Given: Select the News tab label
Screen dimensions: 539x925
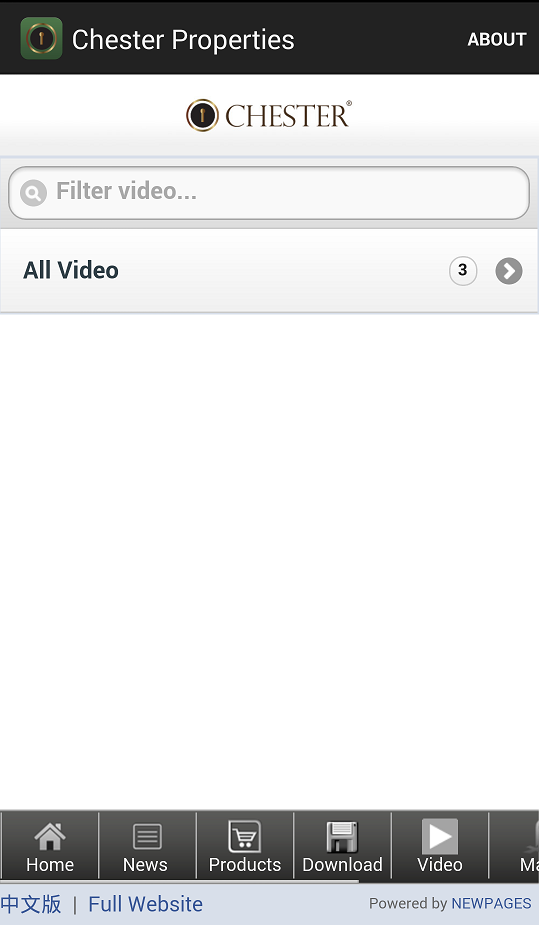Looking at the screenshot, I should [145, 864].
